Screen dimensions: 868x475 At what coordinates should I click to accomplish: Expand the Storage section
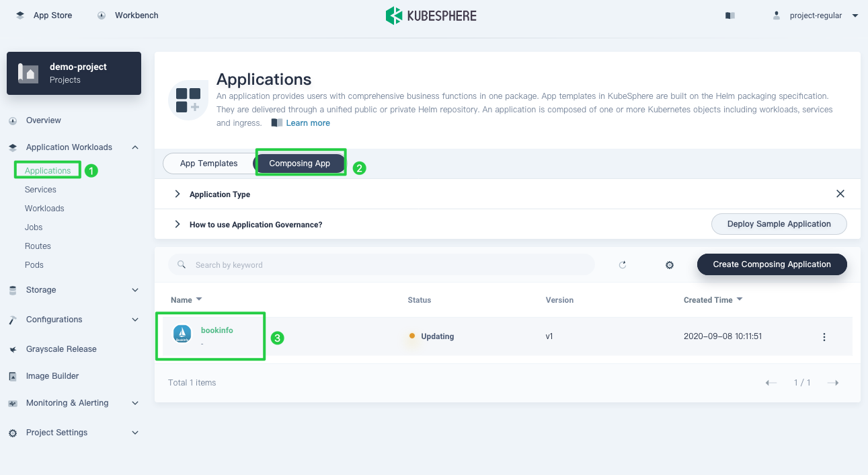(x=40, y=289)
